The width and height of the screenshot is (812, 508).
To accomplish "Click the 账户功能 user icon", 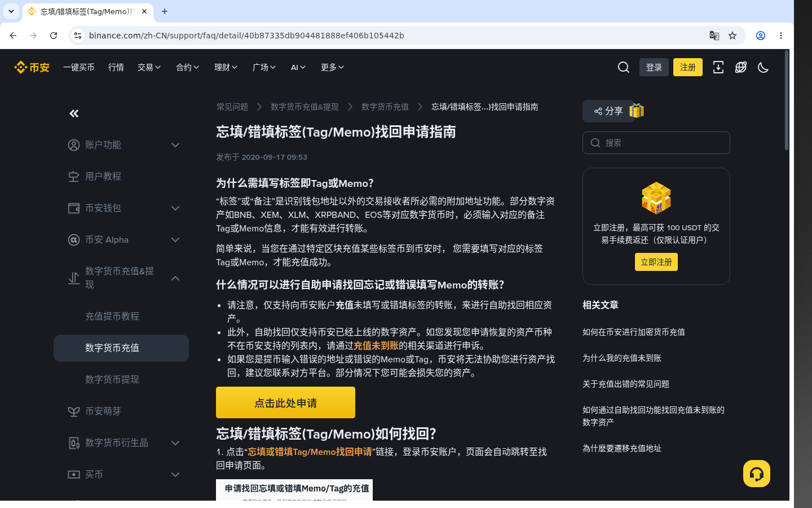I will point(74,145).
